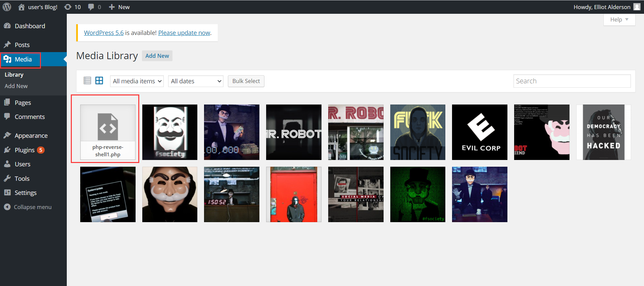Open the All dates dropdown
Viewport: 644px width, 286px height.
[196, 81]
